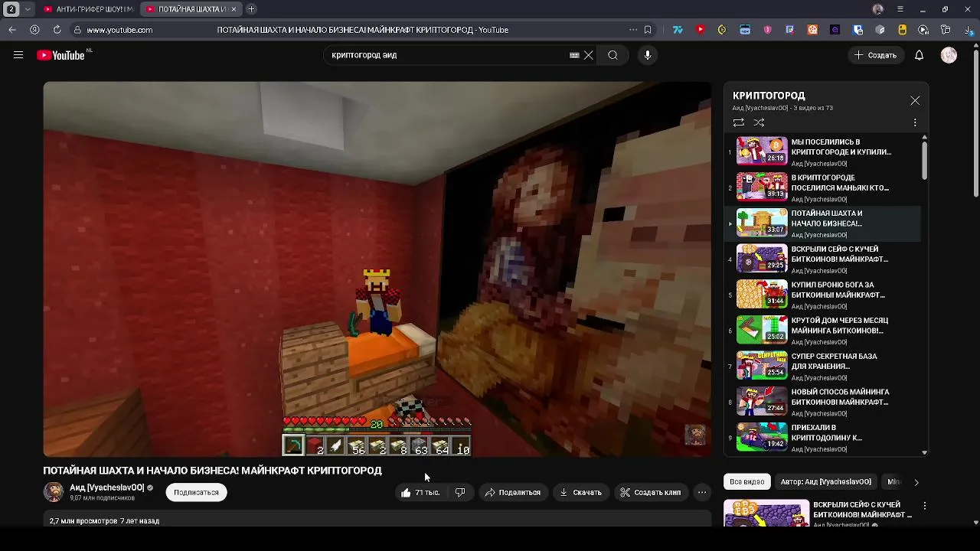Open the browser downloads icon

click(968, 30)
